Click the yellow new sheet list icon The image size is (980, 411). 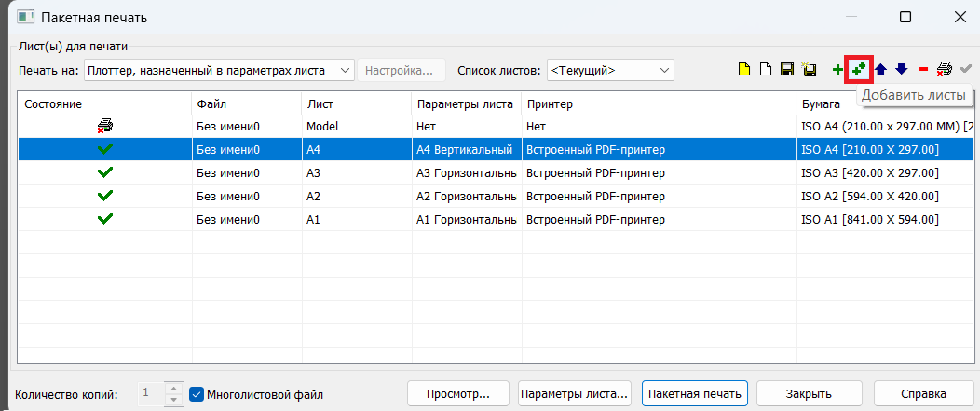744,70
